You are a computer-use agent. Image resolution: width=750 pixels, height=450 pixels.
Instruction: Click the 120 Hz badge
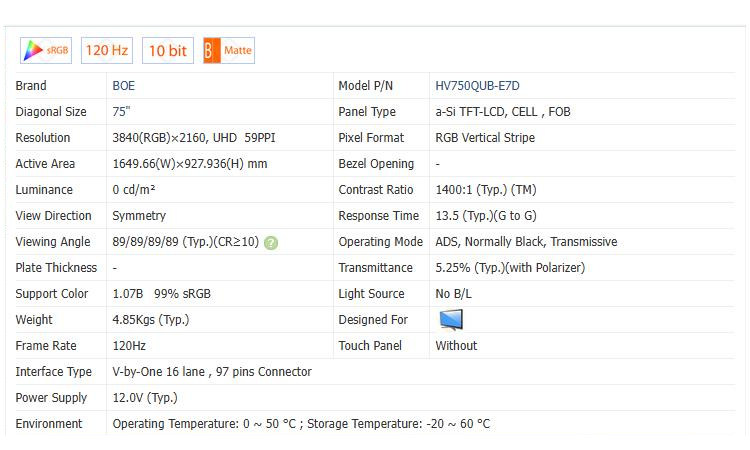(107, 50)
